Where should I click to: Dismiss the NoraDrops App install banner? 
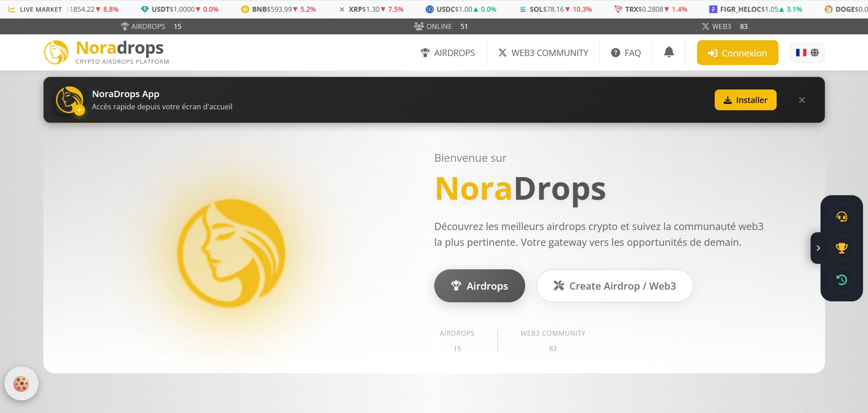pyautogui.click(x=802, y=100)
